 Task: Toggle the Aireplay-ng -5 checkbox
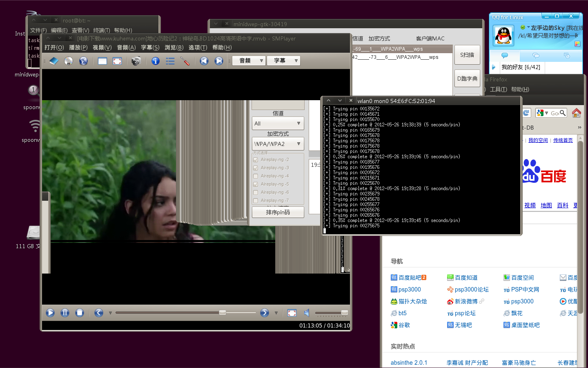256,184
